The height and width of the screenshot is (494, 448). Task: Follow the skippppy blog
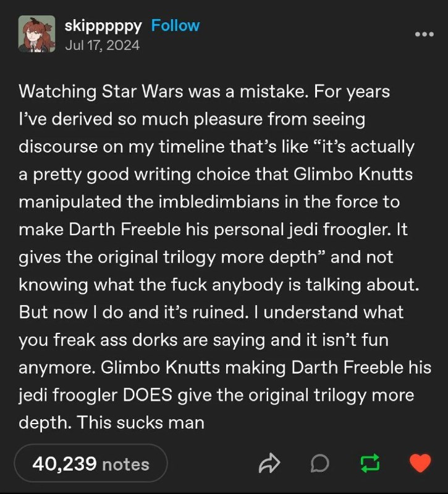(175, 25)
